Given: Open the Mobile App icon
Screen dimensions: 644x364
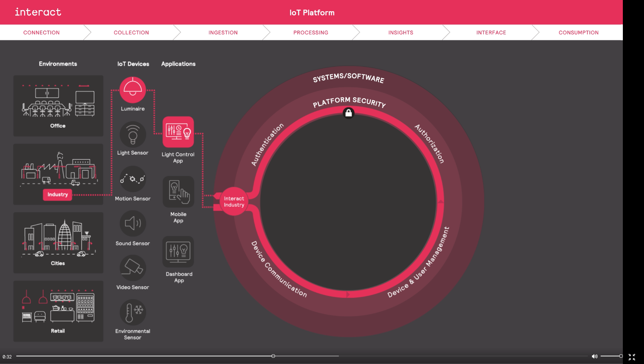Looking at the screenshot, I should pos(178,192).
